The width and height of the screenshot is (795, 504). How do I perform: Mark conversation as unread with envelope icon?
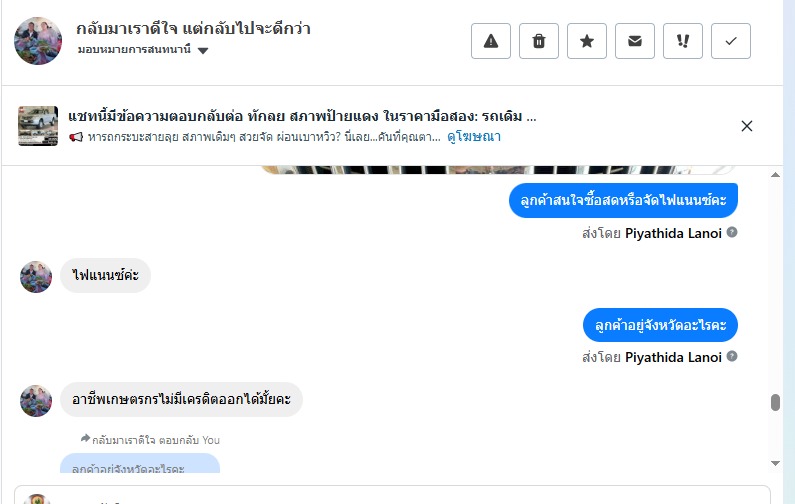coord(635,41)
